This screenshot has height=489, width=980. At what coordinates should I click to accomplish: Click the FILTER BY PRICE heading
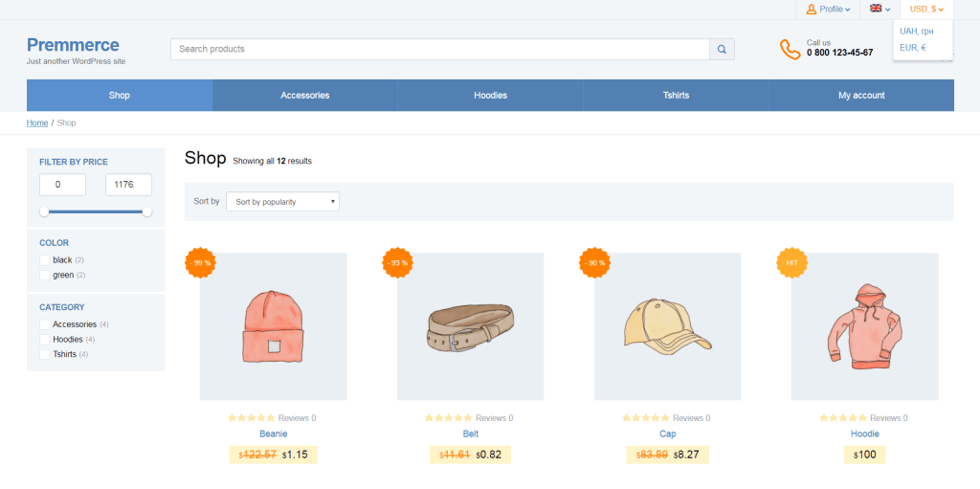point(73,162)
